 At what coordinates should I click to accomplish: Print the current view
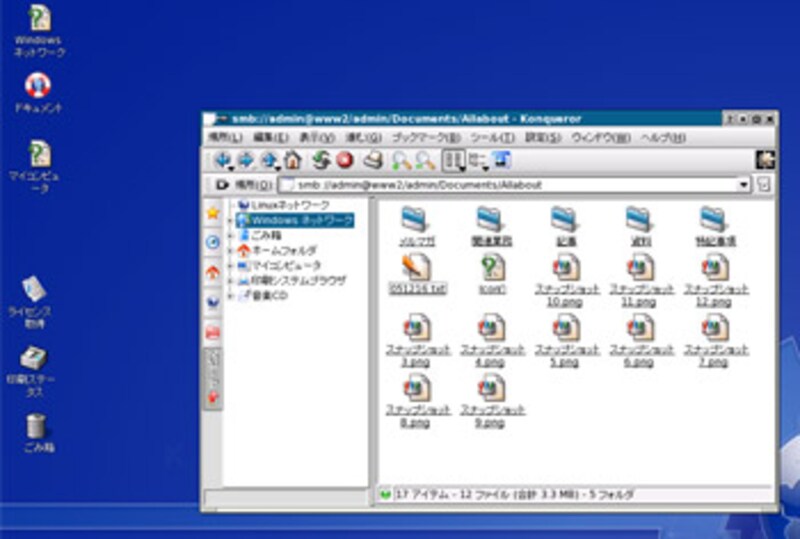click(373, 160)
